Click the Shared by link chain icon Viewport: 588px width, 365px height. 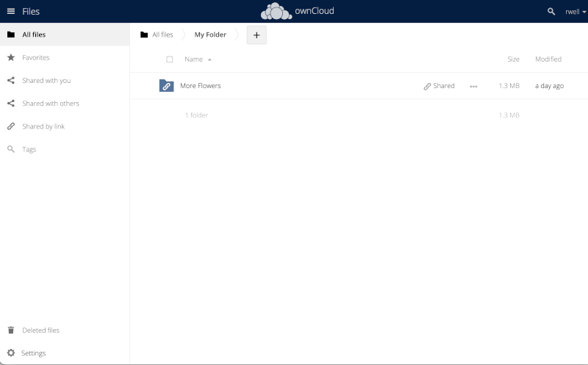coord(11,126)
